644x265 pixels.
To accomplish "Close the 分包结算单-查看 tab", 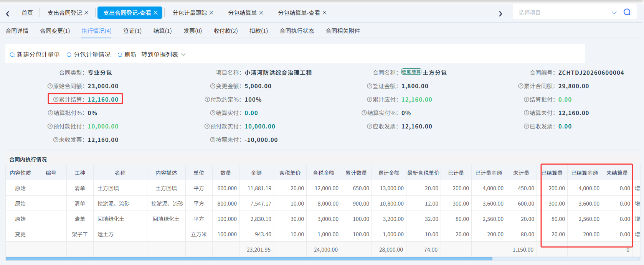I will pos(324,13).
